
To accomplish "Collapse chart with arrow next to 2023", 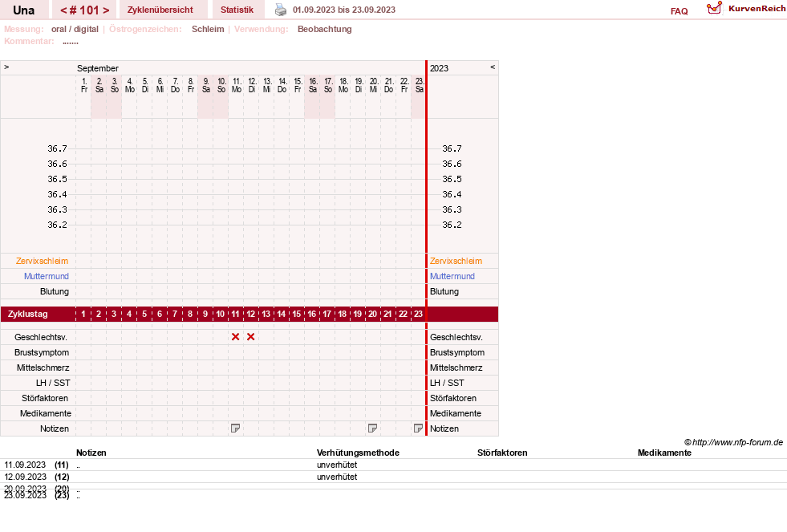I will coord(493,67).
